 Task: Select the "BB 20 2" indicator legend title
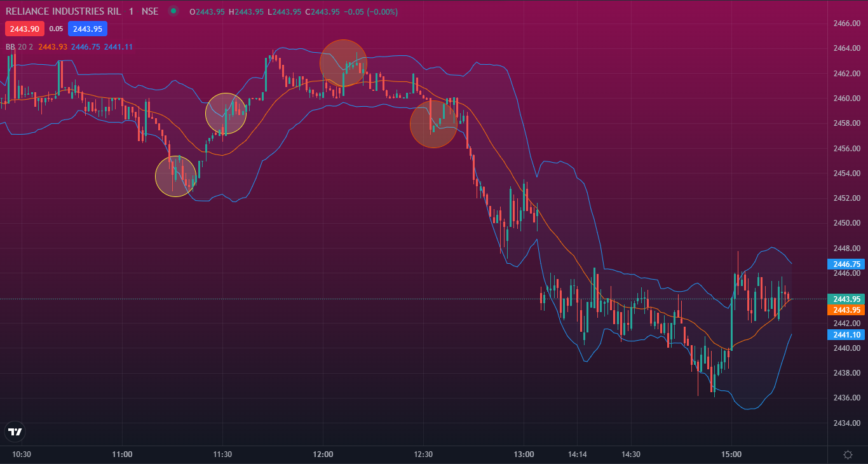click(x=20, y=46)
